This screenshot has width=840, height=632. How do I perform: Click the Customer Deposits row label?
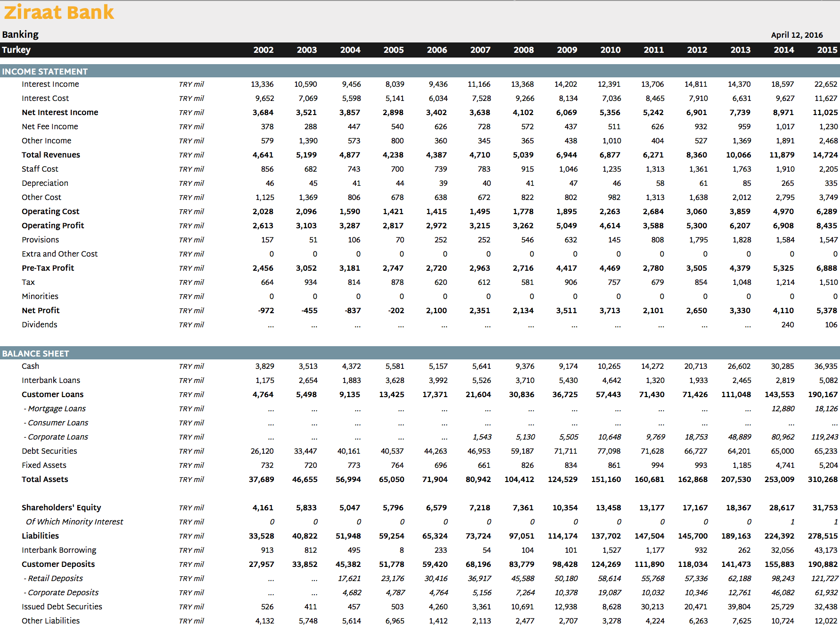[x=58, y=565]
